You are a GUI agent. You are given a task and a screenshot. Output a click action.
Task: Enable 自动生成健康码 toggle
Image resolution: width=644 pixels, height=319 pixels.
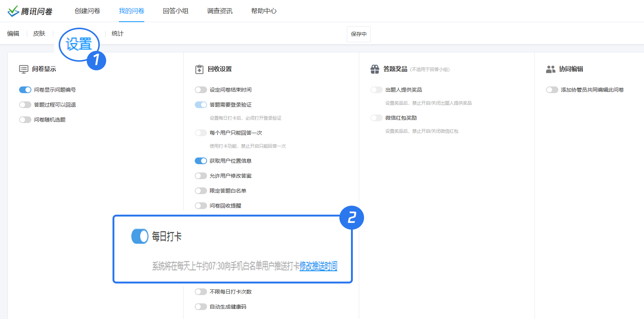pyautogui.click(x=201, y=307)
